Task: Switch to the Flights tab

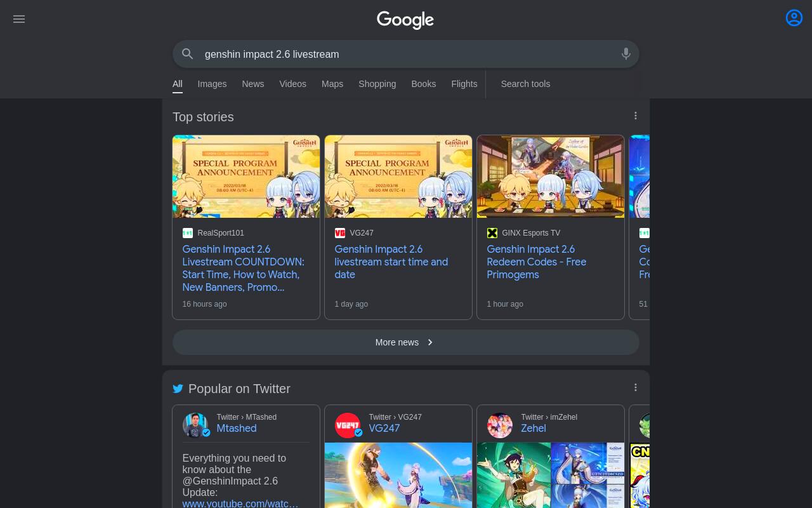Action: [464, 84]
